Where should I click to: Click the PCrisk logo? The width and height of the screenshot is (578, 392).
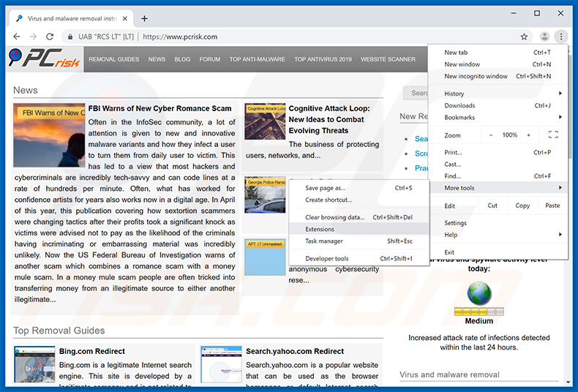point(45,59)
